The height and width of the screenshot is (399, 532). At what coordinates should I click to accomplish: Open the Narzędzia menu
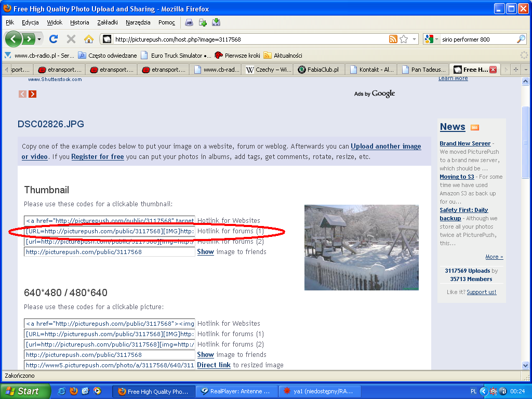138,22
